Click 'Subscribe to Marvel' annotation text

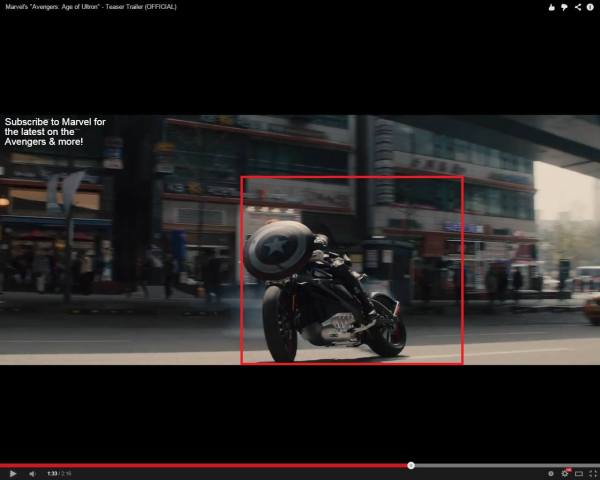[55, 132]
